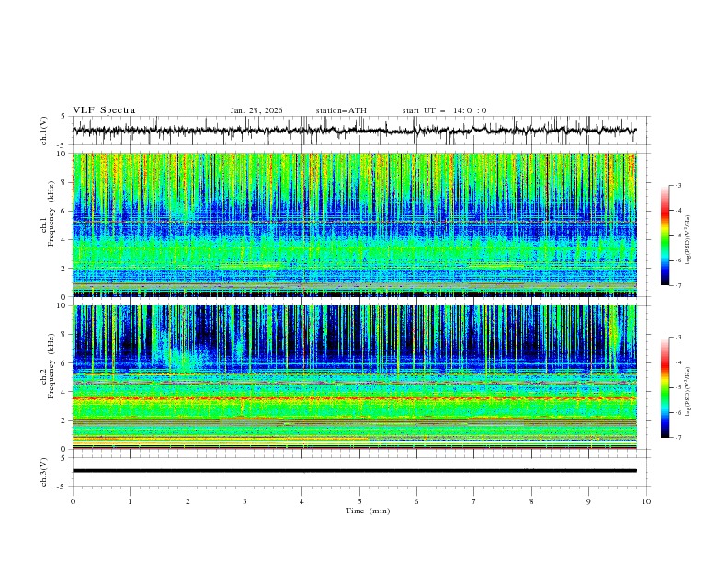Click the "ch.1(V)" waveform axis label
Screen dimensions: 728x563
(x=44, y=131)
